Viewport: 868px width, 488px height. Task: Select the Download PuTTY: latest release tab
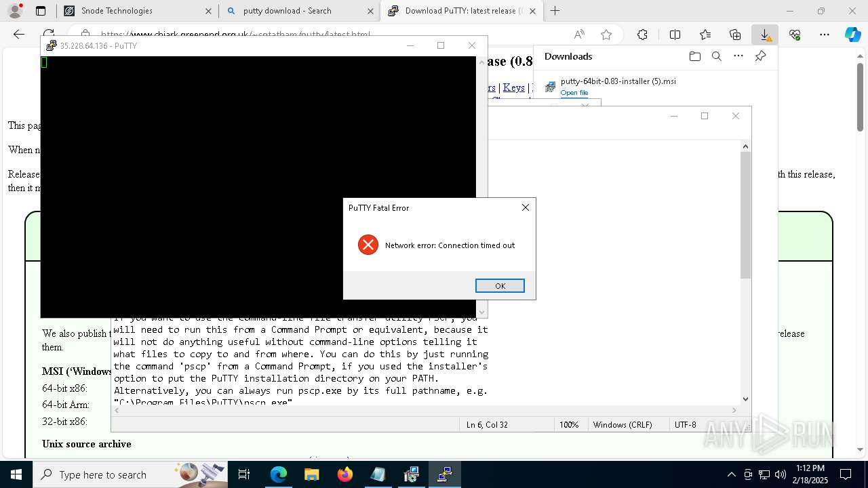(464, 11)
